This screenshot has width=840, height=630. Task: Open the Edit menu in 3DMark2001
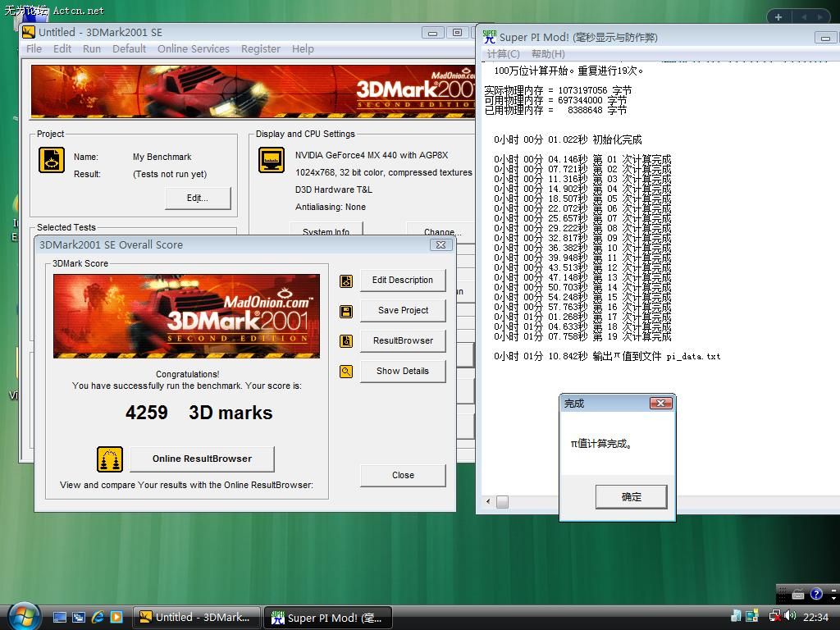[x=62, y=48]
